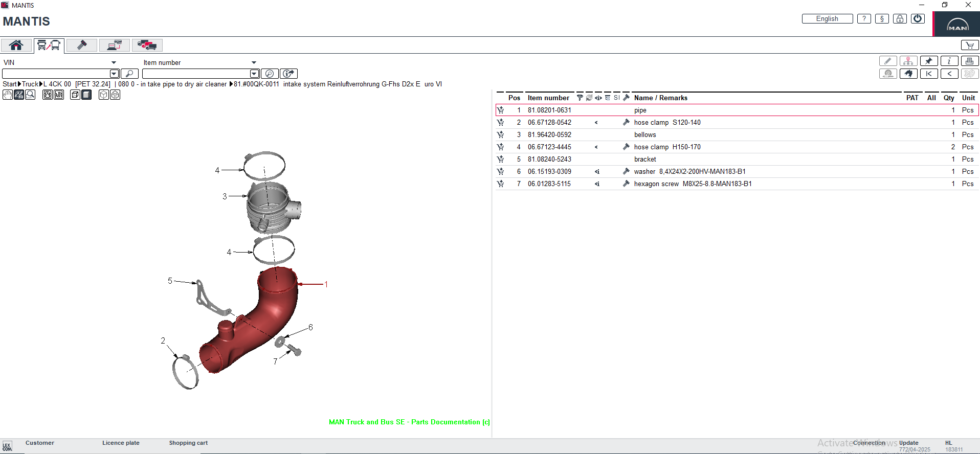
Task: Click the item number search magnifier button
Action: 270,74
